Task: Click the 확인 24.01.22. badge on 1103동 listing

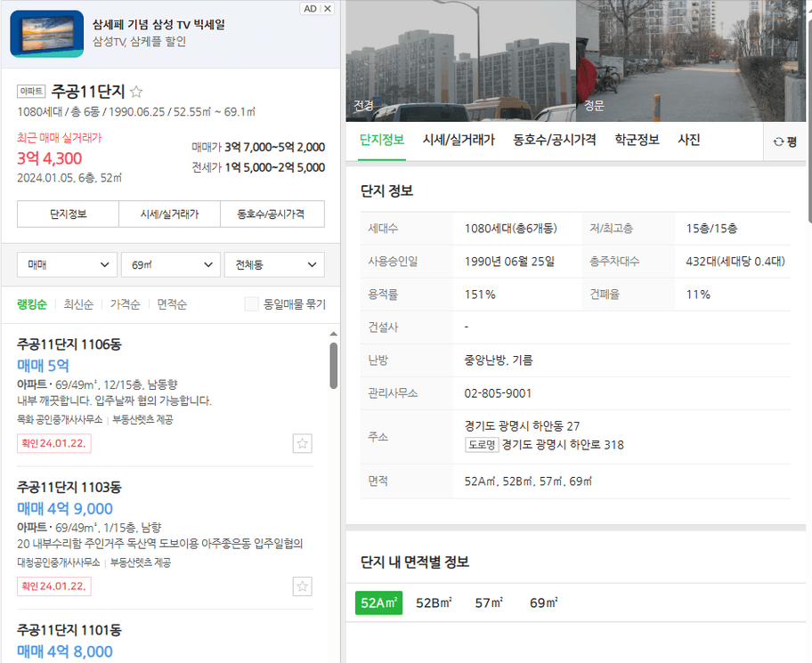Action: click(54, 586)
